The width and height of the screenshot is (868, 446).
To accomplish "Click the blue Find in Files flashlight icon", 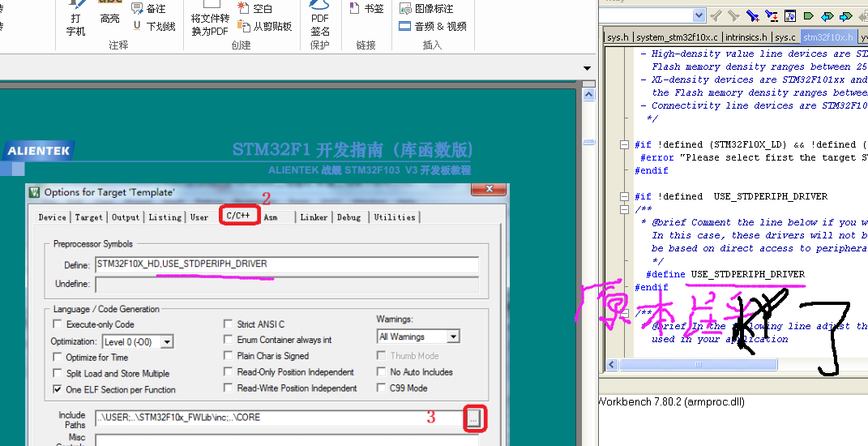I will [752, 15].
